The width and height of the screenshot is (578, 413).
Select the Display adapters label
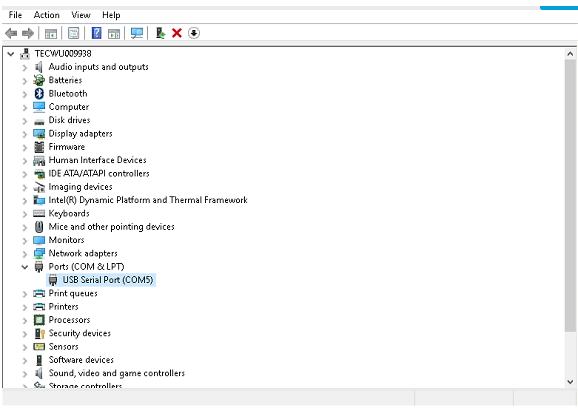click(80, 133)
